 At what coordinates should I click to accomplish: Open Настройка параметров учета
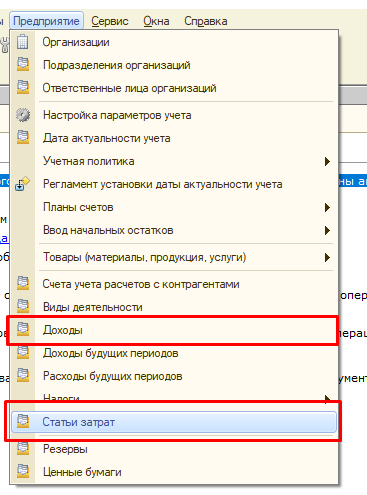tap(174, 115)
